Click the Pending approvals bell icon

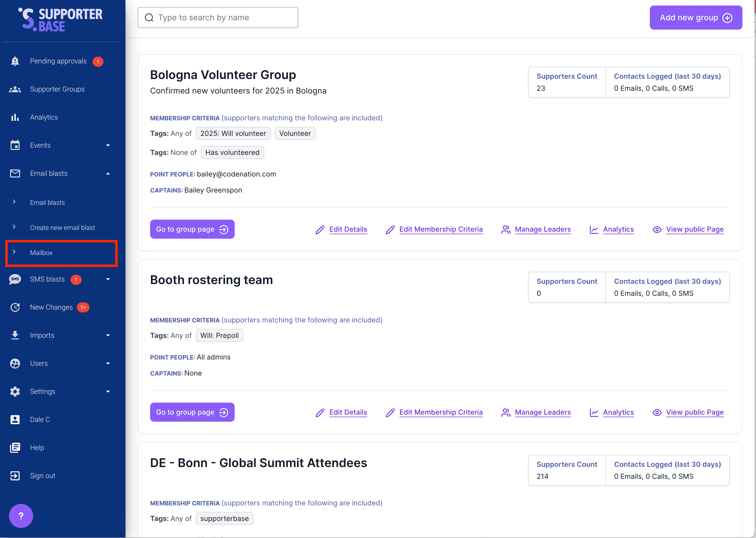click(x=15, y=61)
